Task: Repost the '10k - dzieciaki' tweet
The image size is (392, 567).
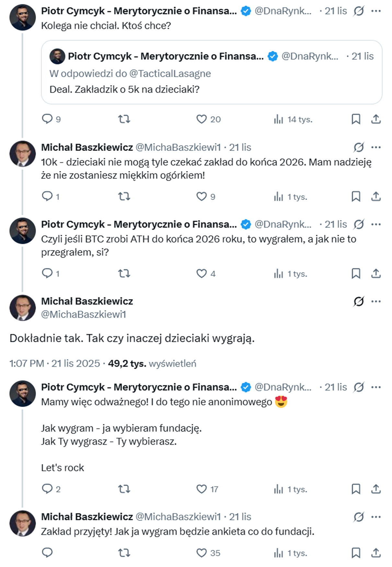Action: tap(124, 196)
